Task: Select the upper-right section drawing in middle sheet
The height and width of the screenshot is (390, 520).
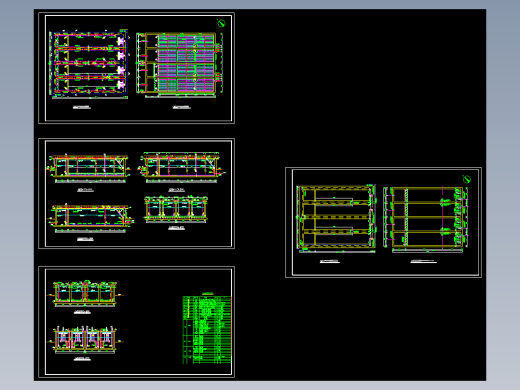Action: tap(181, 168)
